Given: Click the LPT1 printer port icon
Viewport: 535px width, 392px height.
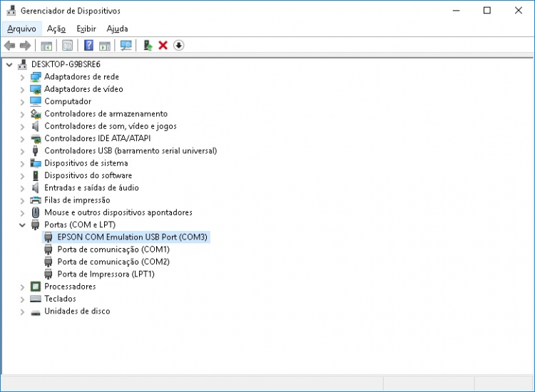Looking at the screenshot, I should point(49,274).
